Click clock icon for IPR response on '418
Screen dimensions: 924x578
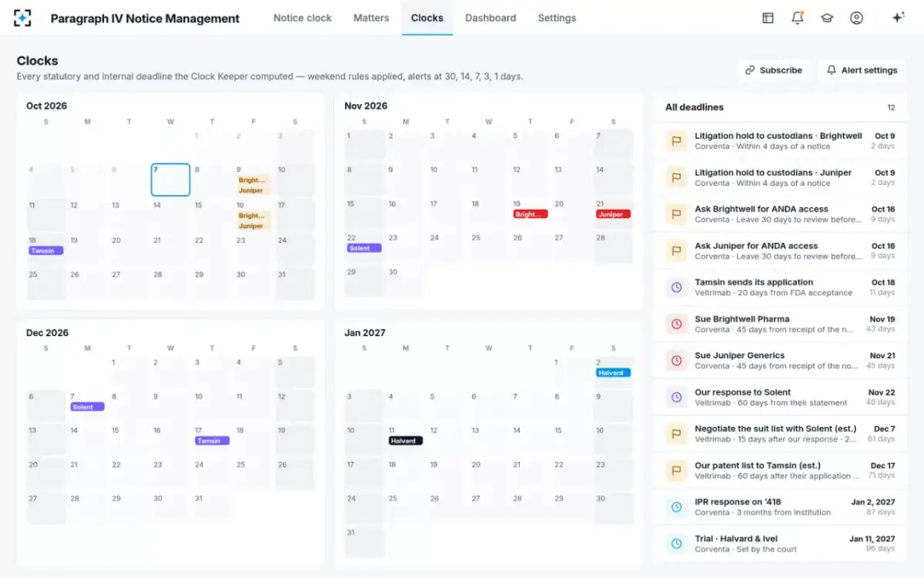[677, 507]
